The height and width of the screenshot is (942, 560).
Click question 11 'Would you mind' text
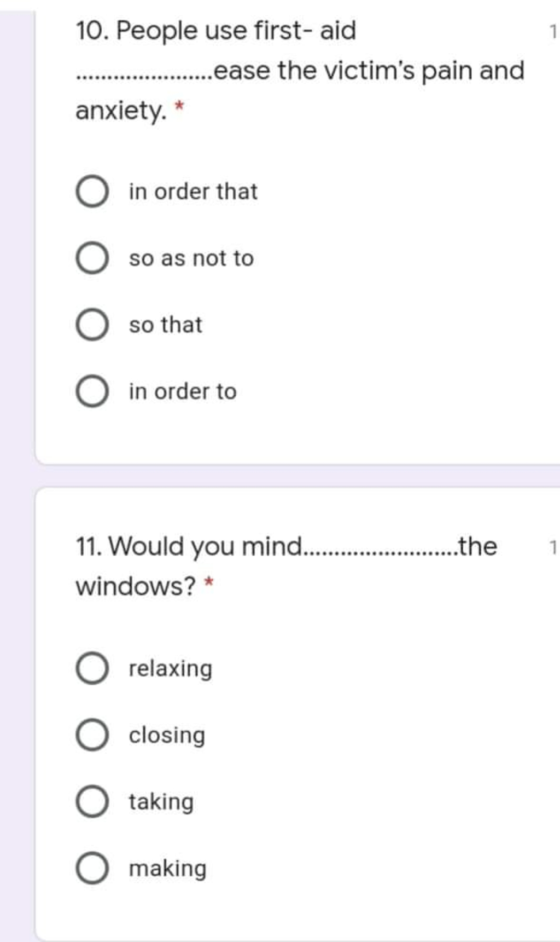pyautogui.click(x=189, y=547)
